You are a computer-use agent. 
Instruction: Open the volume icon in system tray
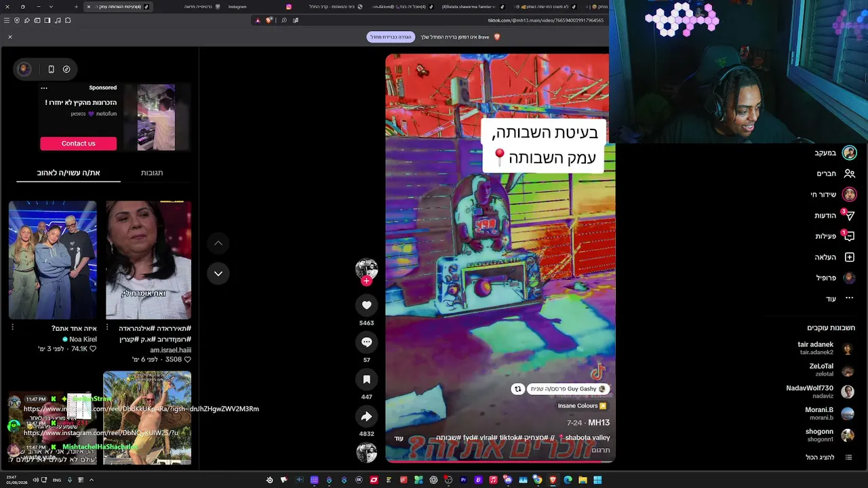pyautogui.click(x=35, y=480)
